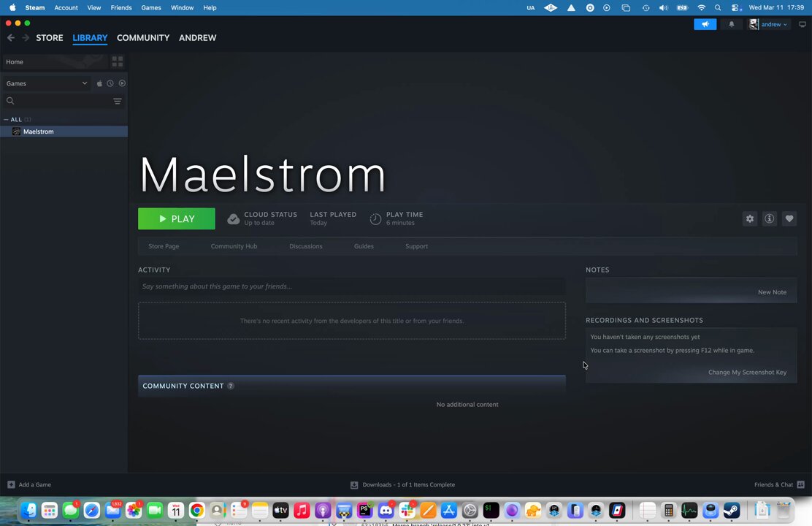Toggle ready-to-play filter icon
812x526 pixels.
(122, 83)
